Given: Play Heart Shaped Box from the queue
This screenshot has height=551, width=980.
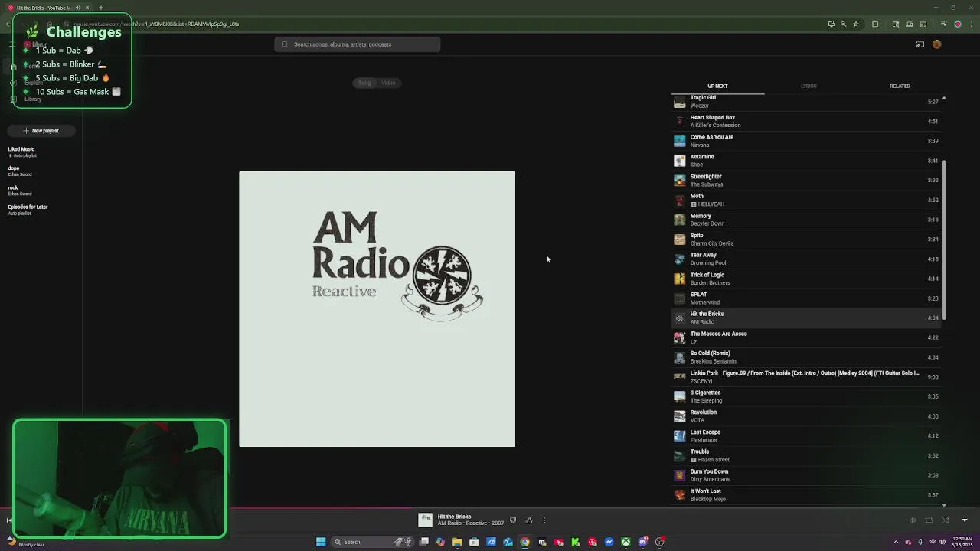Looking at the screenshot, I should (x=807, y=121).
